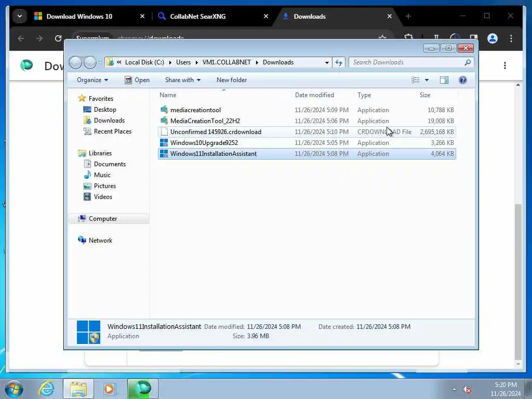Click the VM1.COLLABNET breadcrumb
532x399 pixels.
tap(227, 62)
